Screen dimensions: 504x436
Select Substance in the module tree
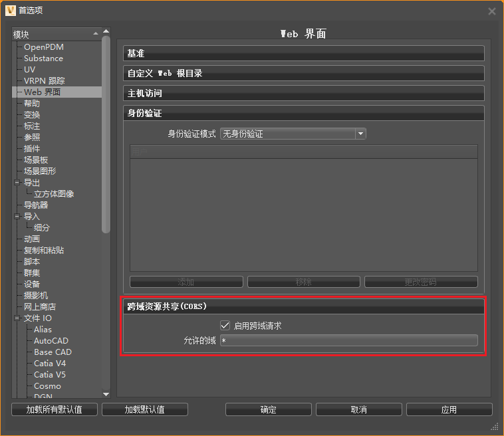[x=43, y=58]
